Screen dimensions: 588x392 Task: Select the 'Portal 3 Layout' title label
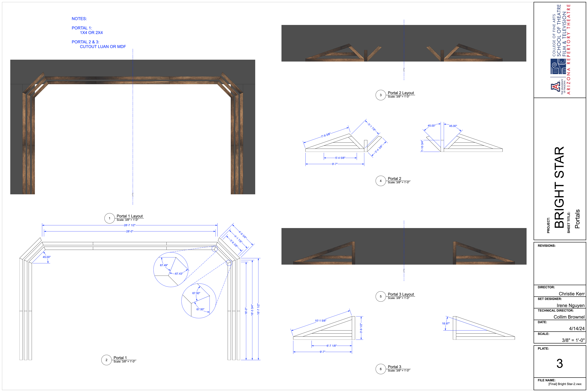[x=401, y=294]
